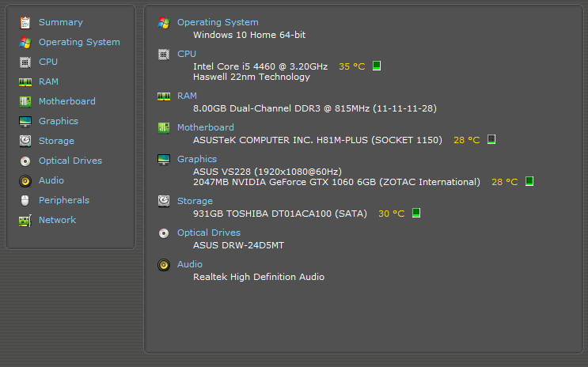The image size is (588, 367).
Task: Click the Peripherals mouse icon in sidebar
Action: click(x=25, y=201)
